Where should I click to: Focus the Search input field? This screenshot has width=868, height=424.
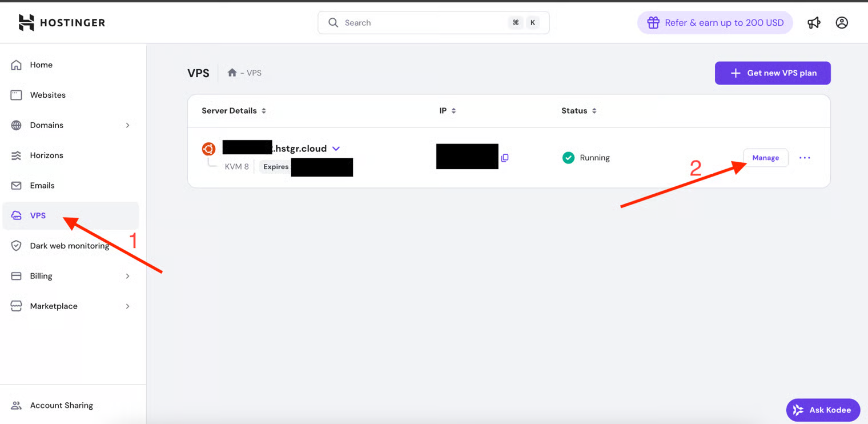pyautogui.click(x=423, y=23)
